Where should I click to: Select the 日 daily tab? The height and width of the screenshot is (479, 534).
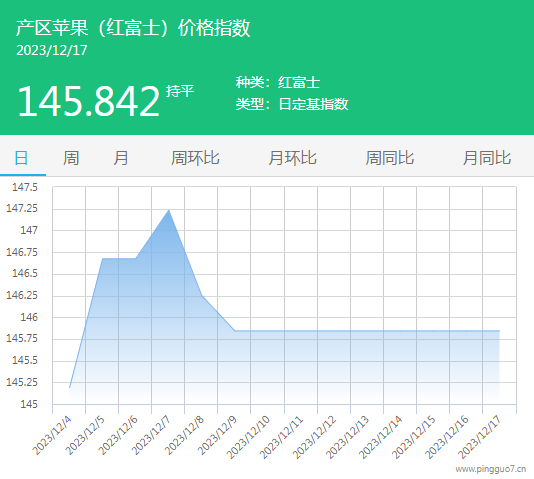(x=21, y=158)
